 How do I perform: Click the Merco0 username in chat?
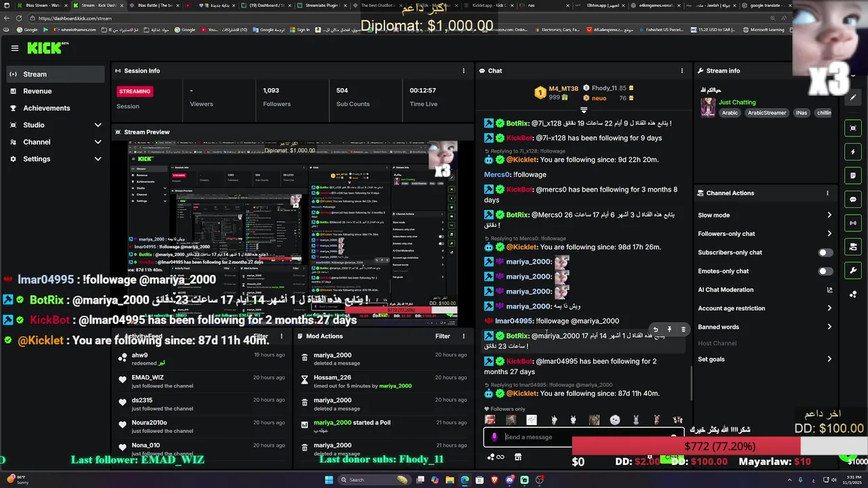coord(497,175)
